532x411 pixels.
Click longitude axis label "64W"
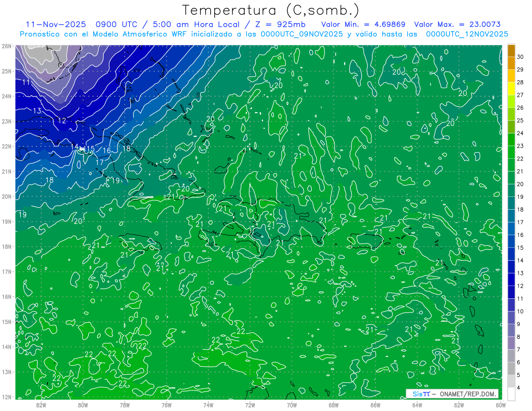point(417,405)
